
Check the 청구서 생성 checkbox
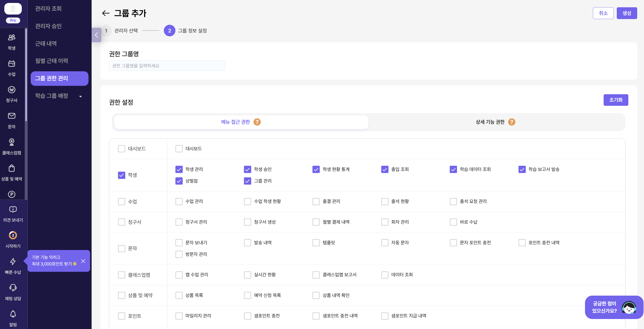247,222
